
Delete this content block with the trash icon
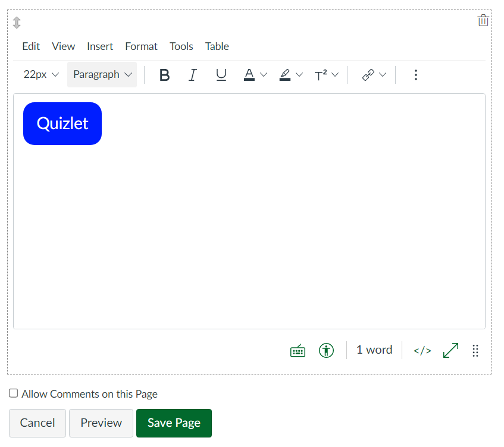pos(483,20)
